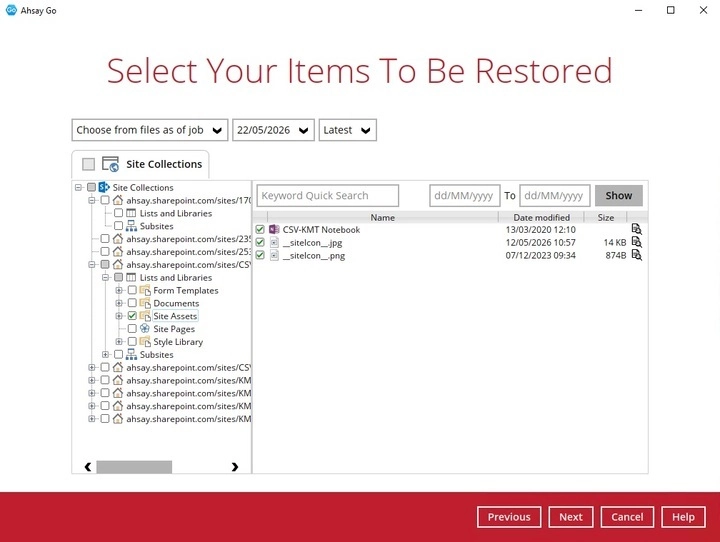
Task: Tick the Site Collections tab checkbox
Action: [x=89, y=164]
